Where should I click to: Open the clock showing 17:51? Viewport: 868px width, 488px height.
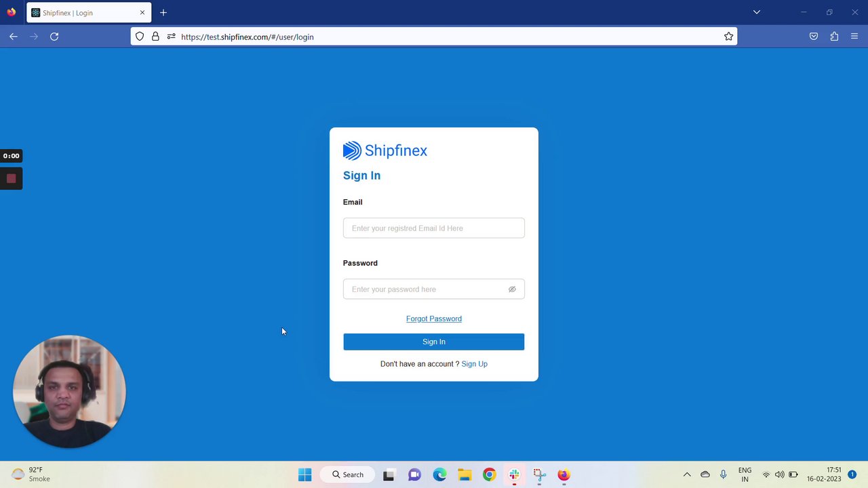coord(824,474)
